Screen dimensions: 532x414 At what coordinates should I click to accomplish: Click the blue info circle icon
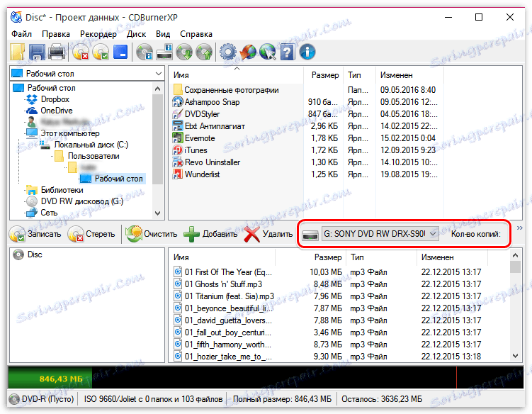(307, 52)
